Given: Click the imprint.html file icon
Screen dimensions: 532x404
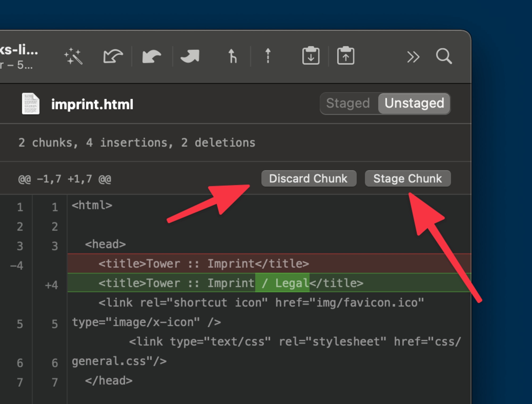Looking at the screenshot, I should (x=31, y=104).
